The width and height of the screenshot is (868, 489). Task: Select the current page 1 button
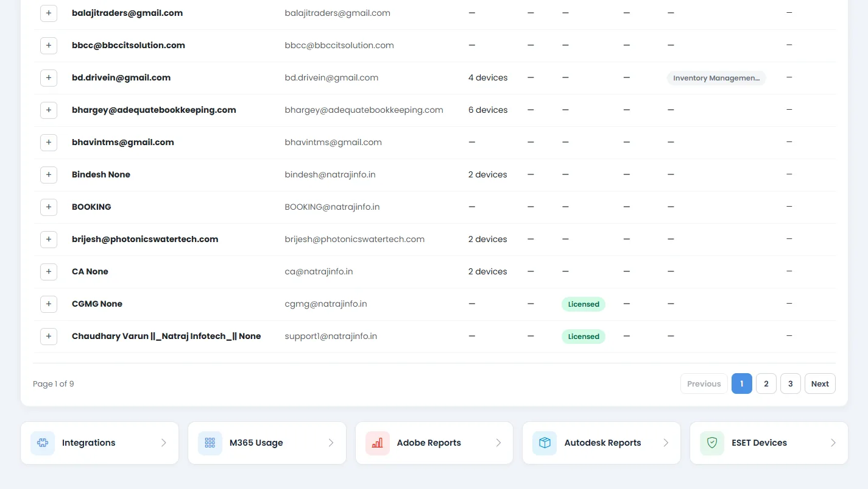(x=742, y=384)
